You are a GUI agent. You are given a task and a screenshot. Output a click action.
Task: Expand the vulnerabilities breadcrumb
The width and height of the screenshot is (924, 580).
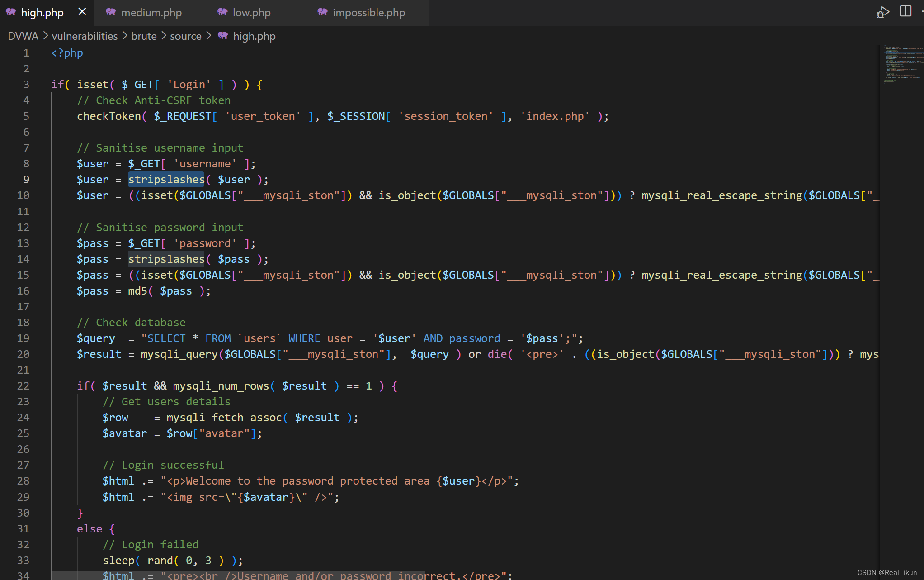click(x=85, y=36)
